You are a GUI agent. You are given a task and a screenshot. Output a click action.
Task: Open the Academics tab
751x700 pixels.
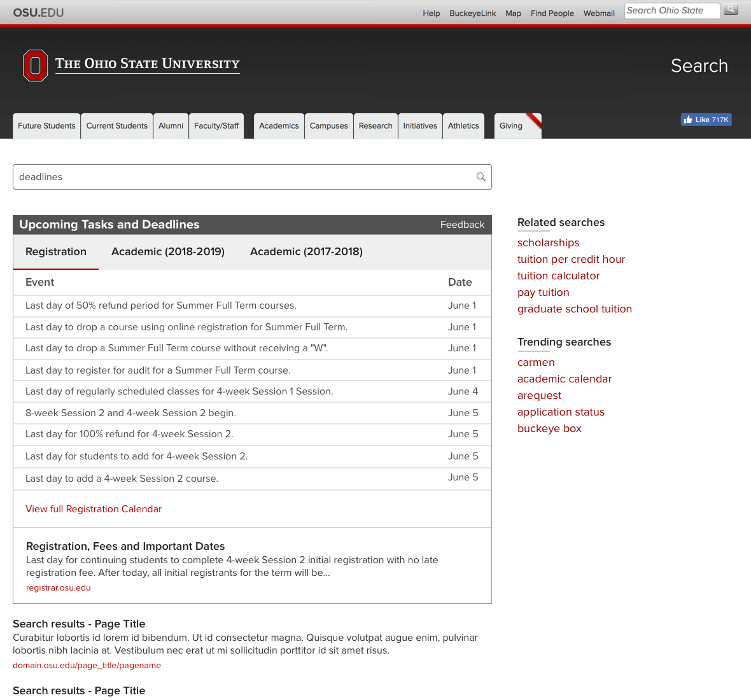tap(279, 126)
